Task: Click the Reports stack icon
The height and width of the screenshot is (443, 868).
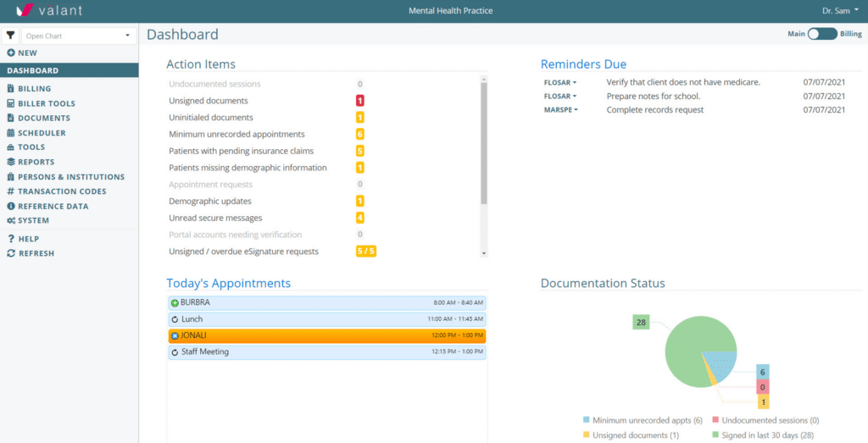Action: [10, 162]
